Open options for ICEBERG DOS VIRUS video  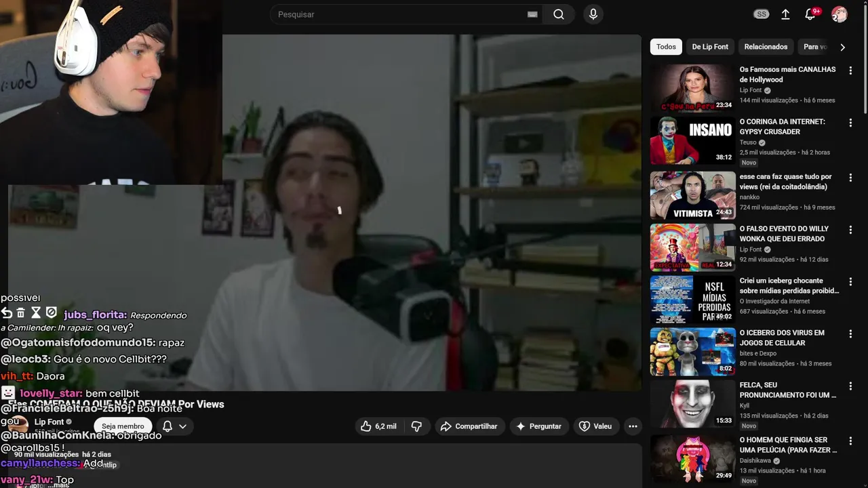[x=850, y=334]
